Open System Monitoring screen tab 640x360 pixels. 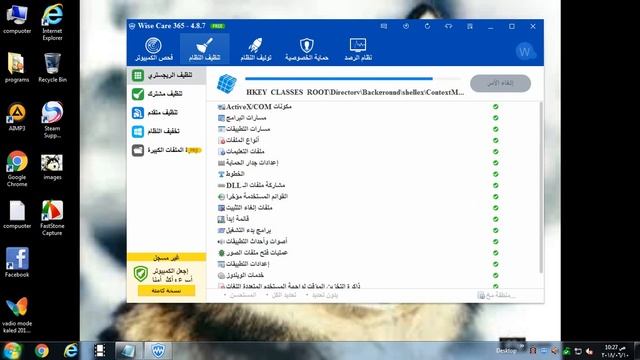pyautogui.click(x=358, y=49)
